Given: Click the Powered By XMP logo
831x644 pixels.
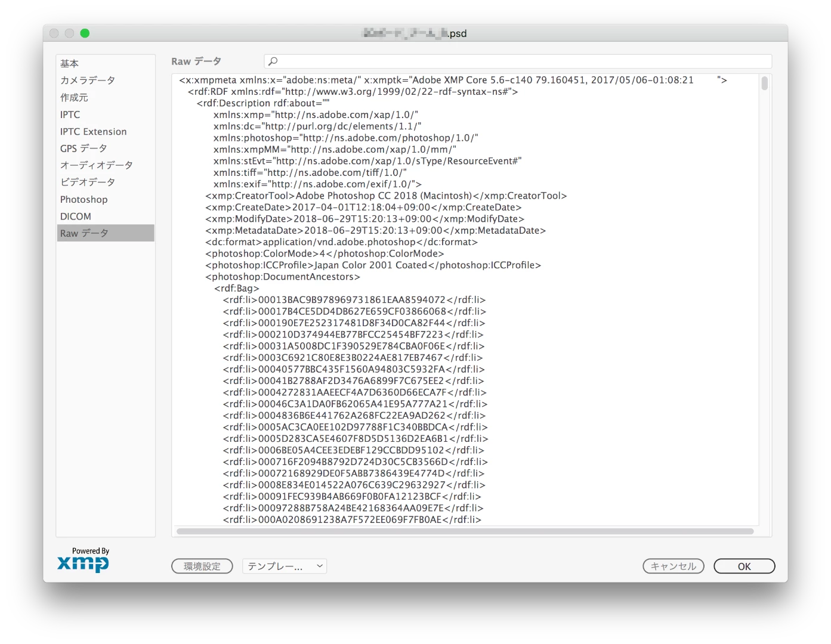Looking at the screenshot, I should [x=84, y=560].
